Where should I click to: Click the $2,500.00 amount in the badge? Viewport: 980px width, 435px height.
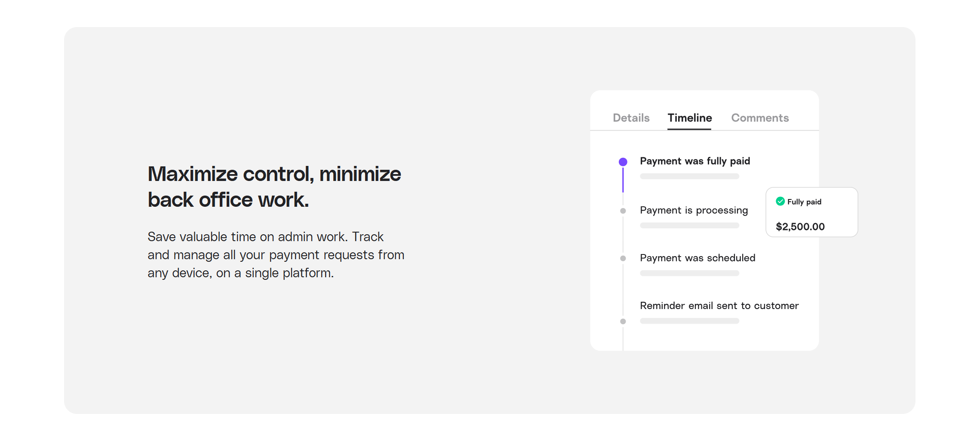pos(800,227)
